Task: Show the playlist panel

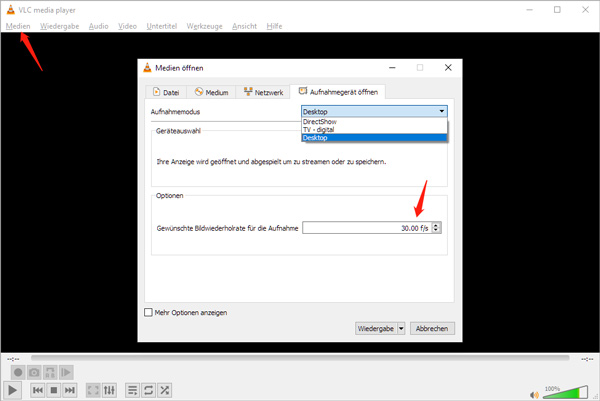Action: [132, 389]
